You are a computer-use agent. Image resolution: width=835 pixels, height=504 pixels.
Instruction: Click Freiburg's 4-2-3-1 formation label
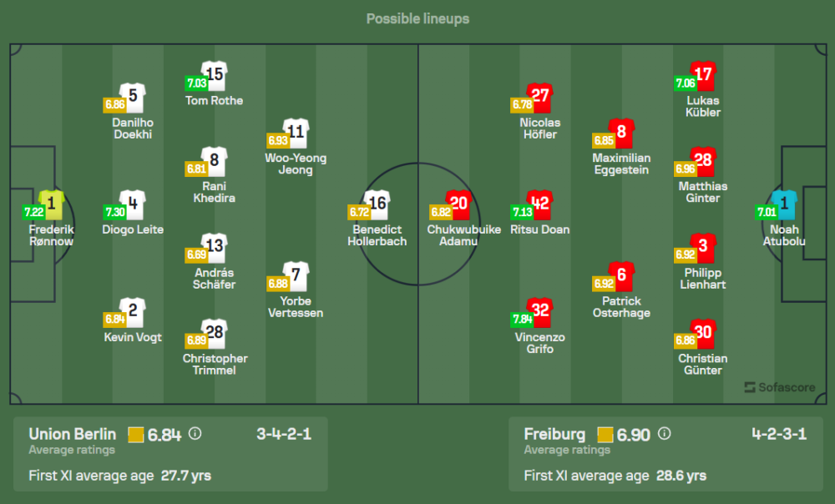tap(778, 434)
